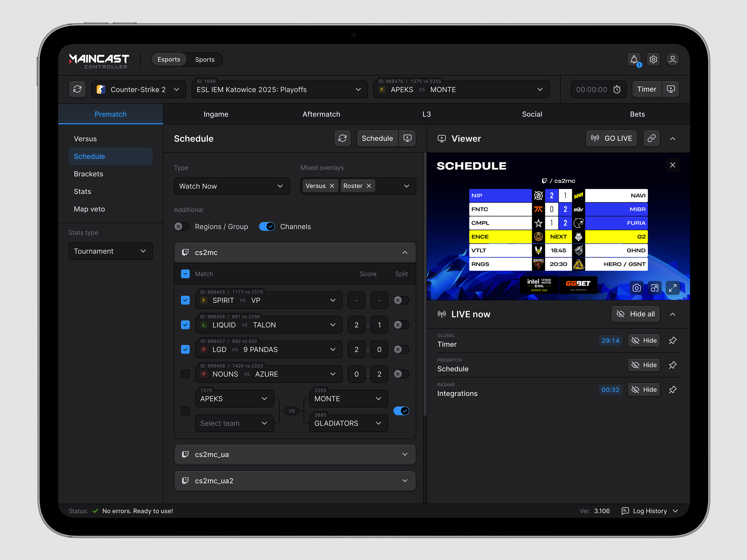Collapse the LIVE now panel
Viewport: 747px width, 560px height.
[672, 314]
